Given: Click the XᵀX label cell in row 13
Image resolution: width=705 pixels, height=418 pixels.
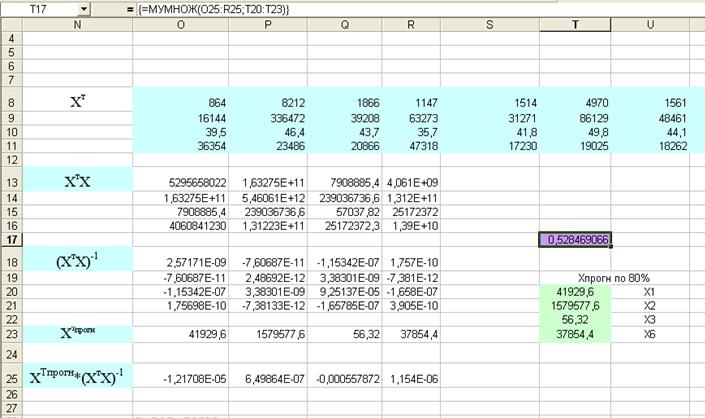Looking at the screenshot, I should [x=77, y=180].
